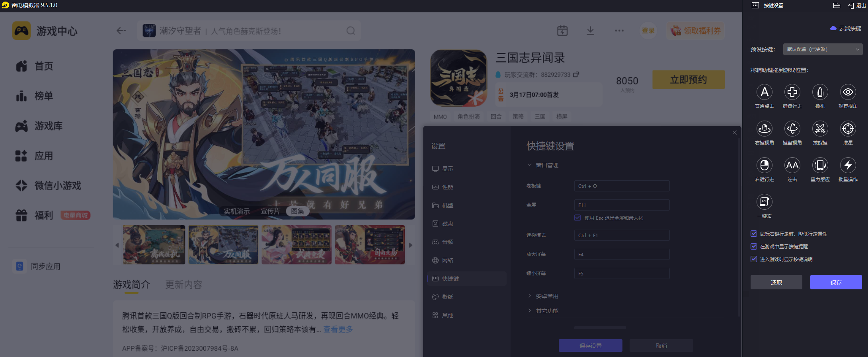Select the 连击 AA icon
This screenshot has height=357, width=868.
tap(792, 165)
